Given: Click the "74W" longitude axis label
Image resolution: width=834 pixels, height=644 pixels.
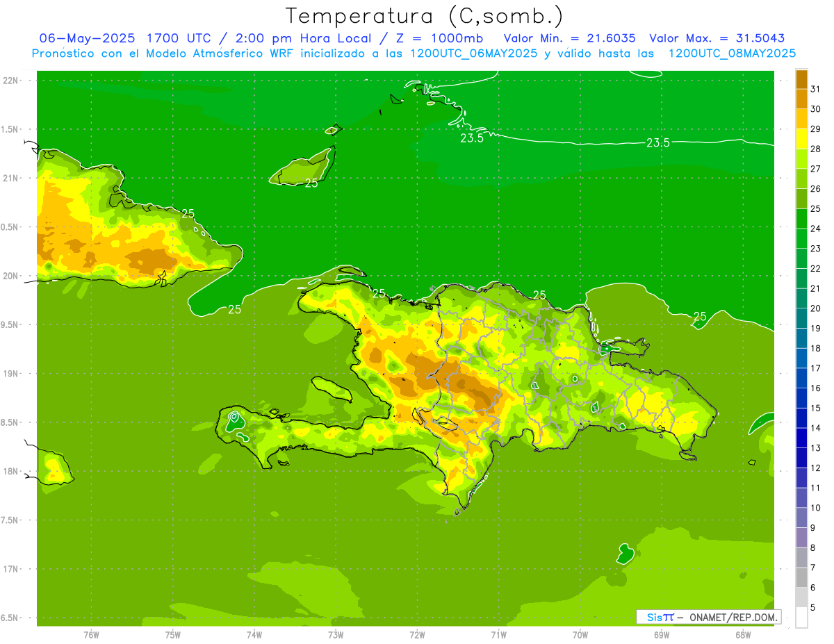Looking at the screenshot, I should pyautogui.click(x=254, y=635).
